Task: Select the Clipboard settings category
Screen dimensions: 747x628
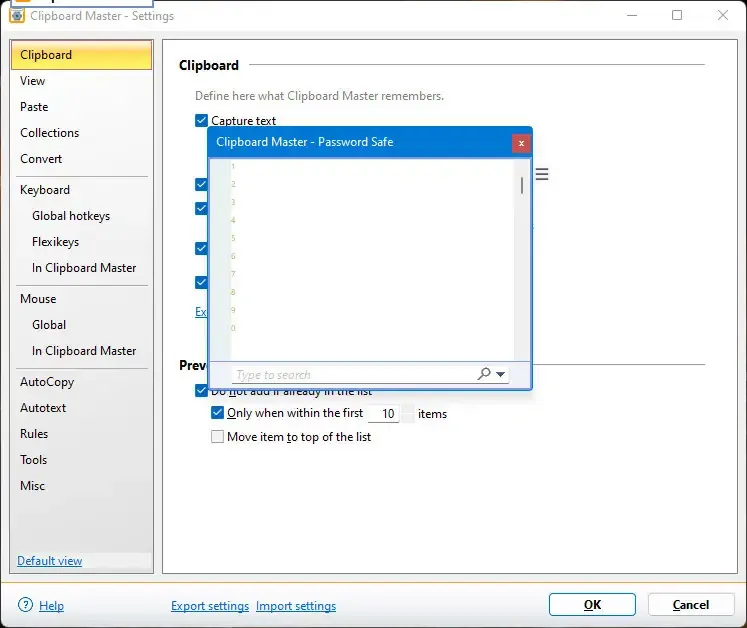Action: tap(81, 55)
